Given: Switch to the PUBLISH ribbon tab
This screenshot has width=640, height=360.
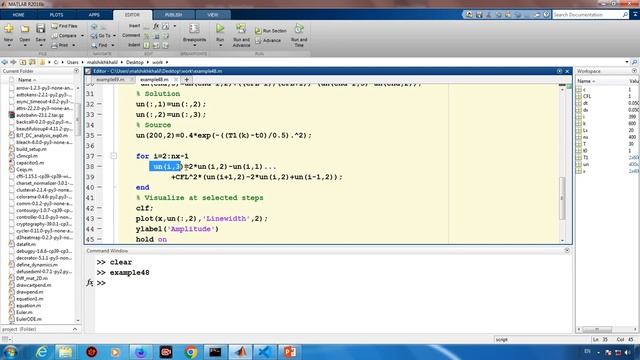Looking at the screenshot, I should [x=173, y=15].
